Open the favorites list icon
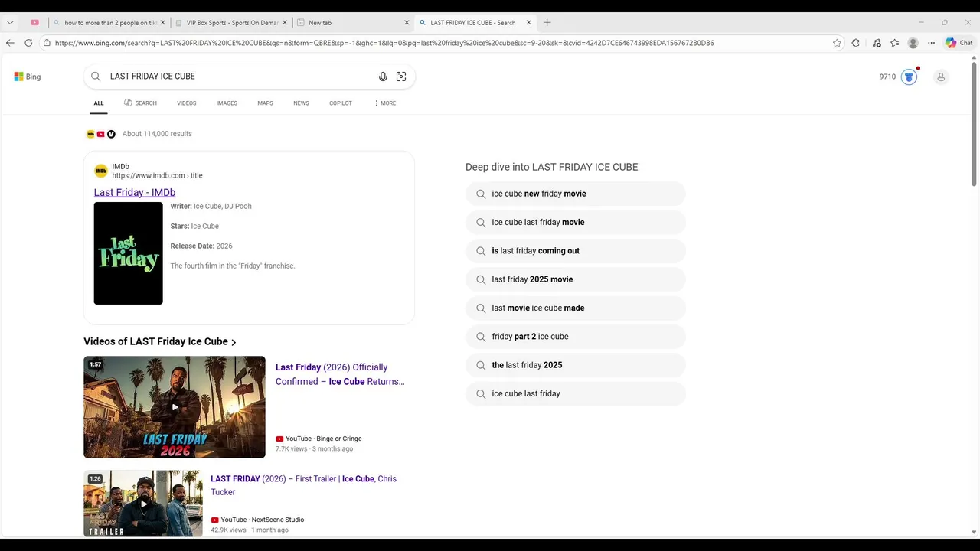Screen dimensions: 980x551 click(x=894, y=43)
